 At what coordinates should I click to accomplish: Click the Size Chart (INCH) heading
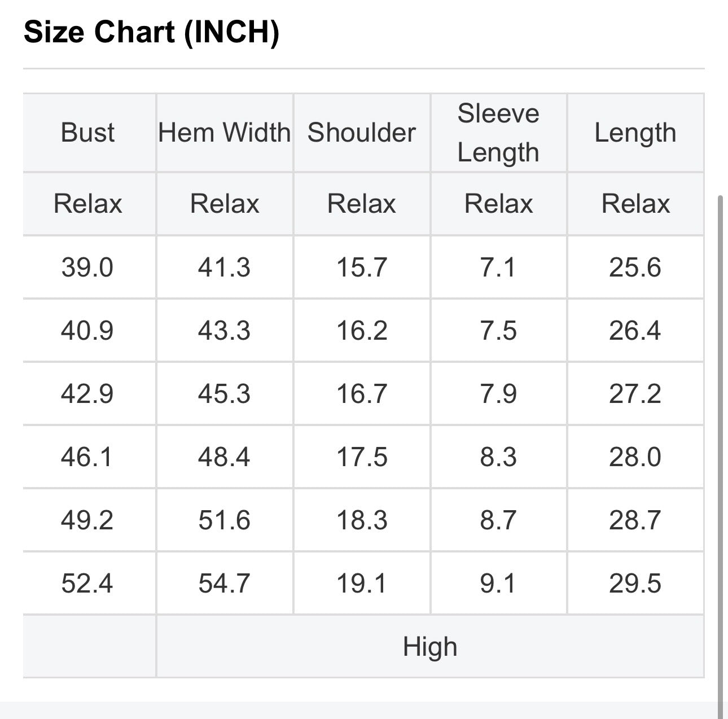click(x=151, y=32)
